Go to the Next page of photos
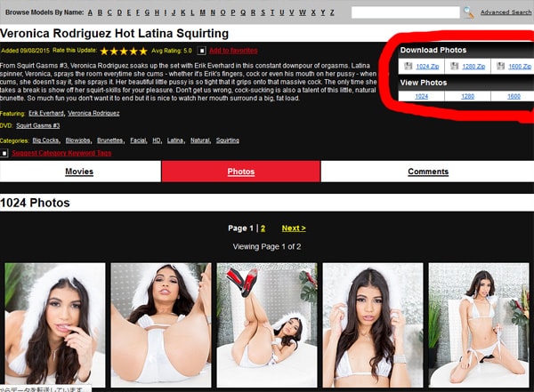This screenshot has height=392, width=534. [293, 228]
